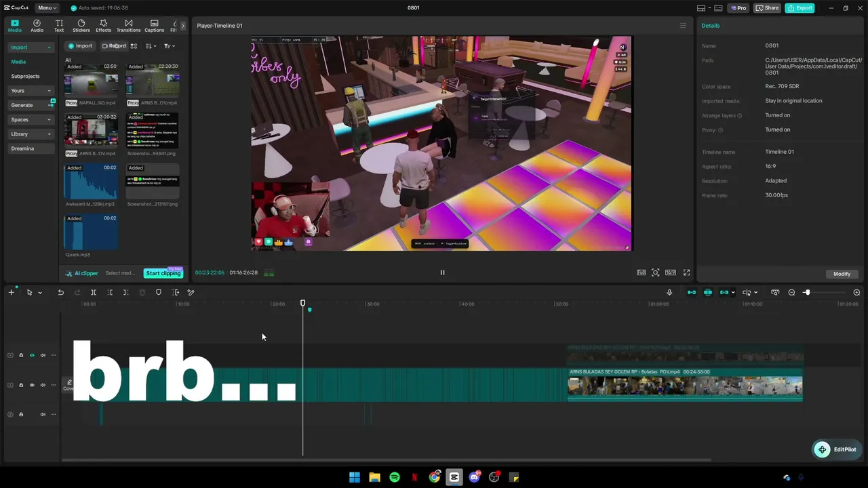The height and width of the screenshot is (488, 868).
Task: Click the Share button
Action: [767, 8]
